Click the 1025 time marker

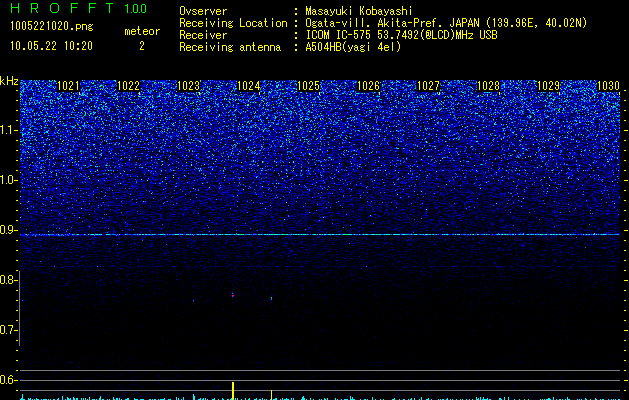308,86
